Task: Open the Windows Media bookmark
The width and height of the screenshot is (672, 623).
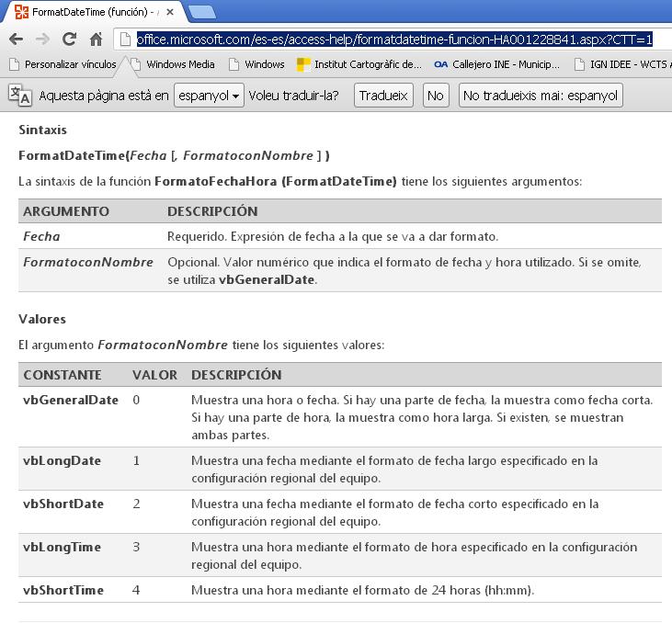Action: pyautogui.click(x=173, y=64)
